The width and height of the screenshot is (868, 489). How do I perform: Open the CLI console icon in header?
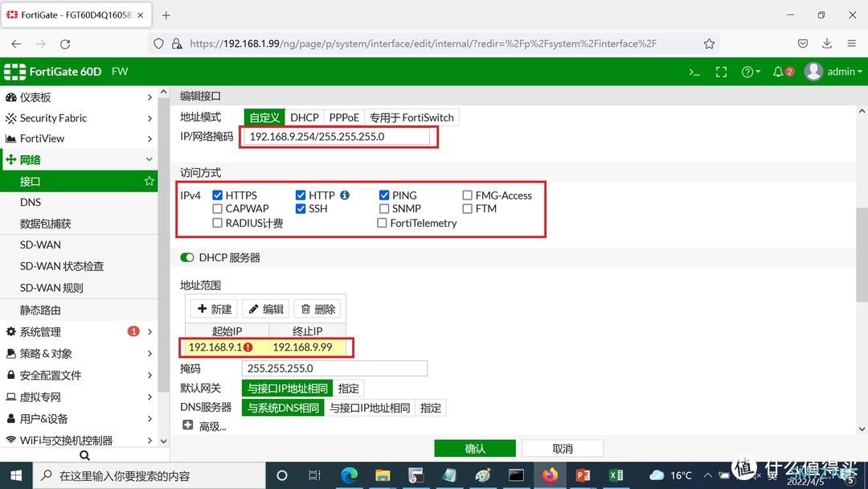pos(694,72)
